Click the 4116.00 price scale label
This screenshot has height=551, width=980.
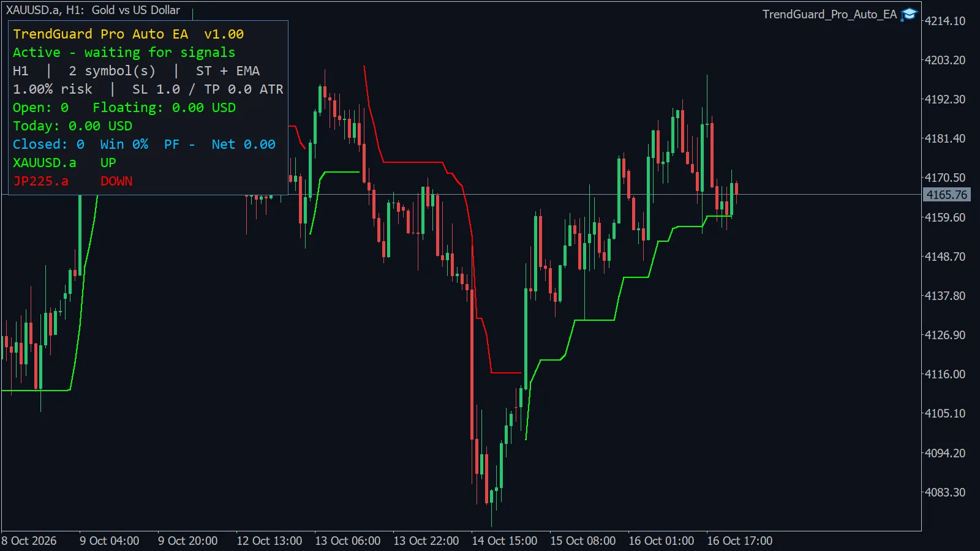[945, 374]
